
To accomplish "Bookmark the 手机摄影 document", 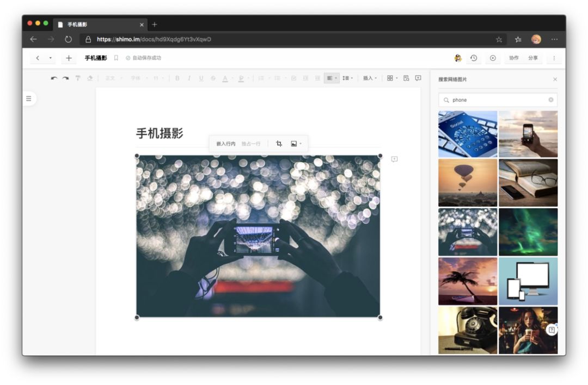I will pos(117,58).
